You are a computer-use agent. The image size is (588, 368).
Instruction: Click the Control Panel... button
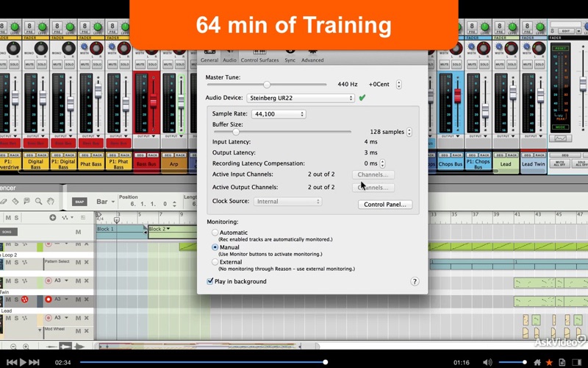(x=385, y=205)
